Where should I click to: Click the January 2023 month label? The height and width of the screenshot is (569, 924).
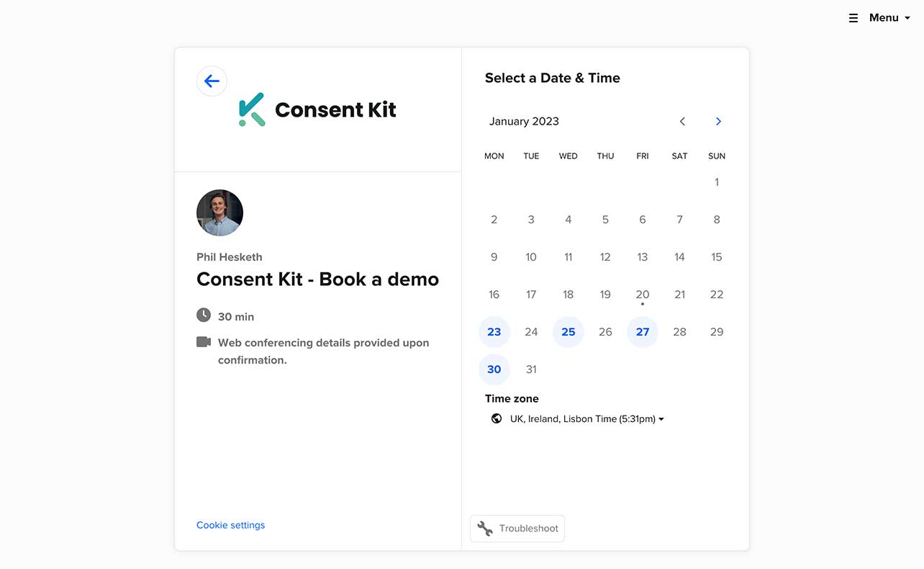coord(524,122)
